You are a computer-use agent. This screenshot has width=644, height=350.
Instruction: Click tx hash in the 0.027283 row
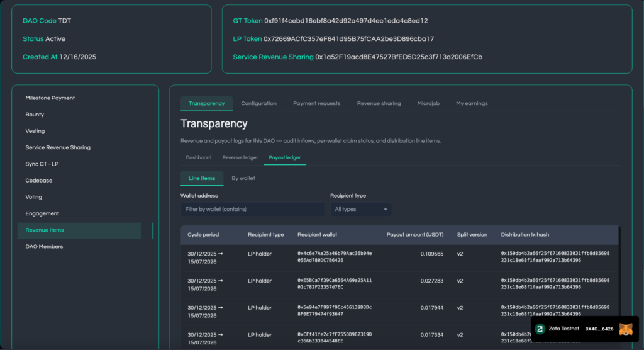click(555, 284)
